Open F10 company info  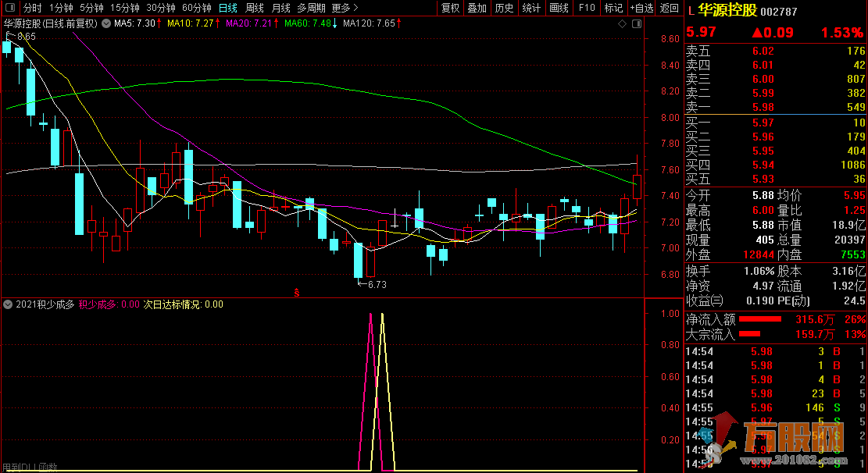(587, 8)
